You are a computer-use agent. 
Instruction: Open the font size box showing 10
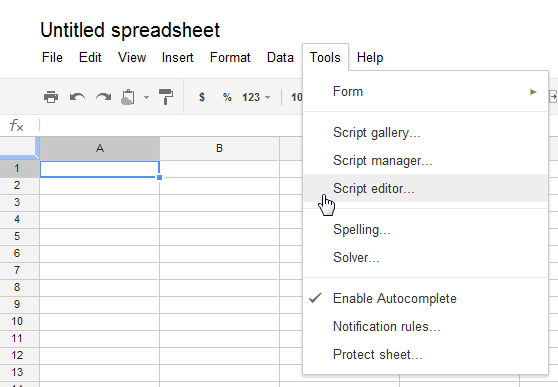coord(296,97)
